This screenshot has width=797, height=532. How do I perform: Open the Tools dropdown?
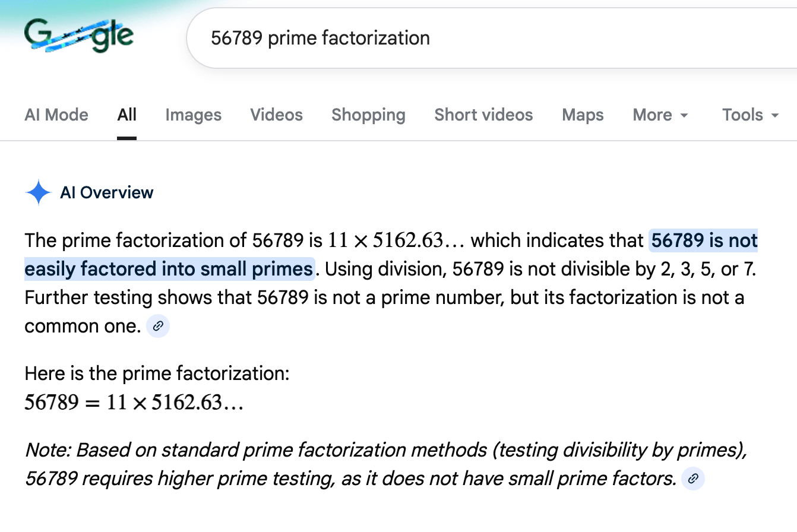[750, 115]
